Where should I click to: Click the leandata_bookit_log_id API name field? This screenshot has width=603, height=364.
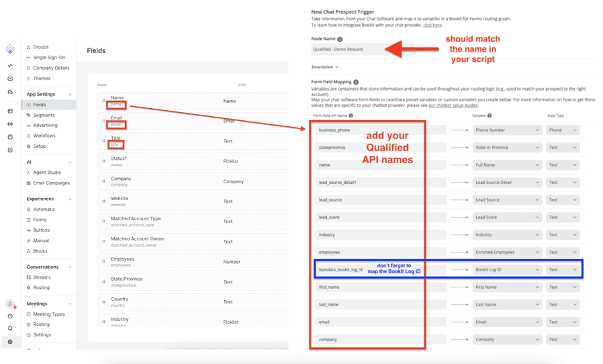point(381,270)
